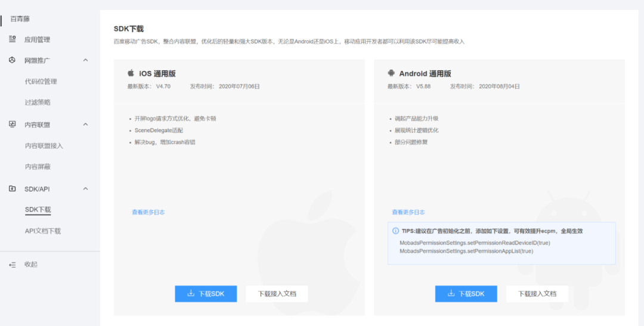Image resolution: width=644 pixels, height=326 pixels.
Task: Click 展现统计逻辑优化 changelog line
Action: [416, 130]
